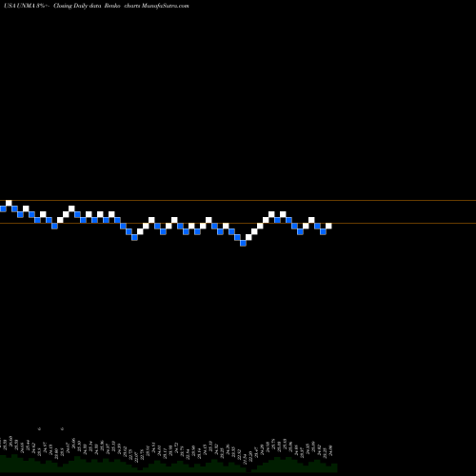
Task: Select the lowest blue Renko brick in the chart
Action: coord(243,243)
